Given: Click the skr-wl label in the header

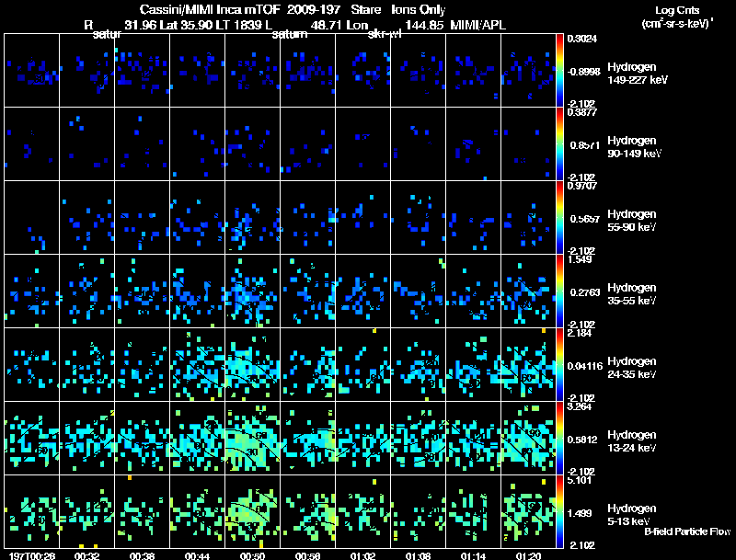Looking at the screenshot, I should pyautogui.click(x=385, y=34).
